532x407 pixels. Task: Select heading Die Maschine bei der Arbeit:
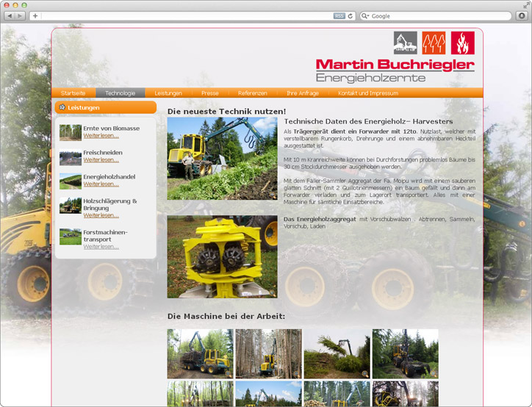click(226, 316)
